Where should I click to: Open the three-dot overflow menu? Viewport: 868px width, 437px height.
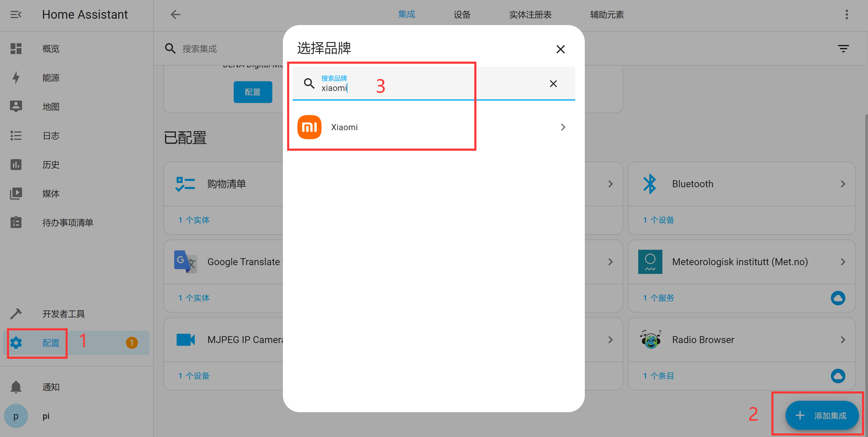847,14
